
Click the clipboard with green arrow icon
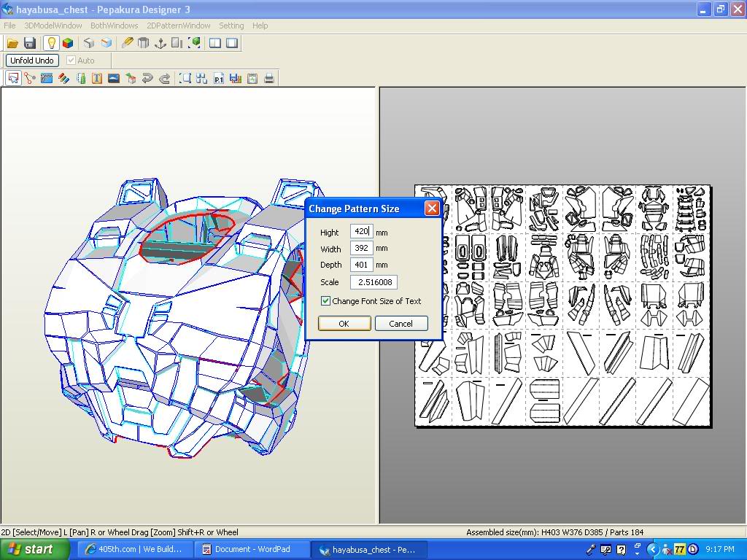click(252, 79)
